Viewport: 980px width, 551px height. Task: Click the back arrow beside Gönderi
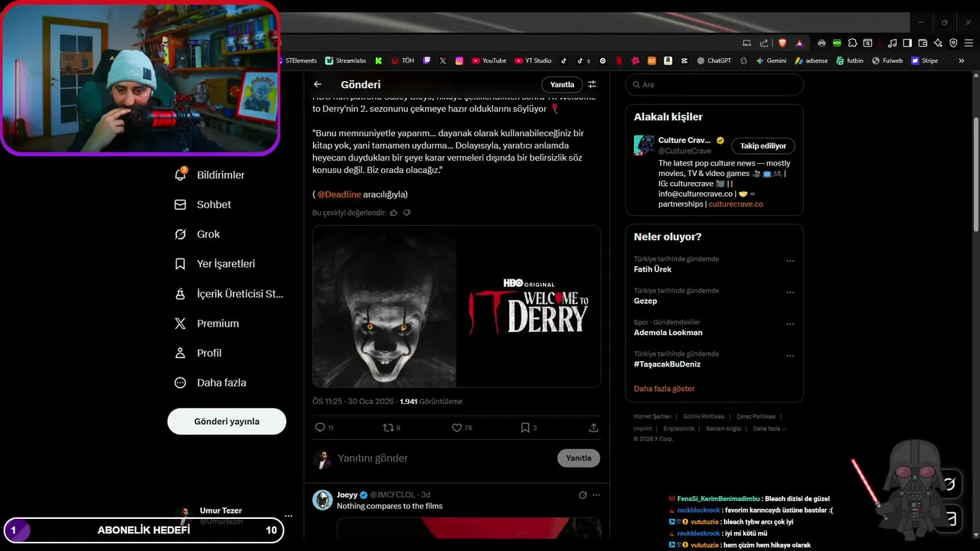pyautogui.click(x=318, y=84)
